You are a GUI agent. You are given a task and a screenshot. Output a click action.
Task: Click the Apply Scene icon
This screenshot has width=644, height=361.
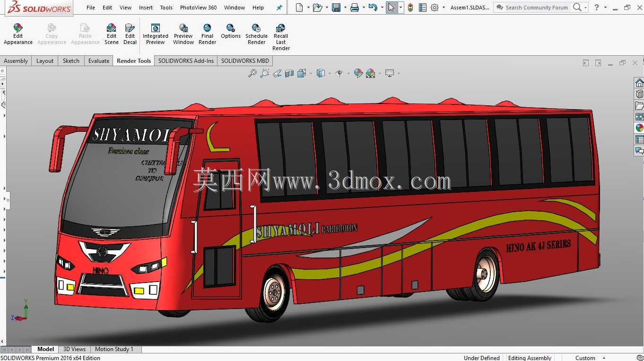pyautogui.click(x=371, y=73)
